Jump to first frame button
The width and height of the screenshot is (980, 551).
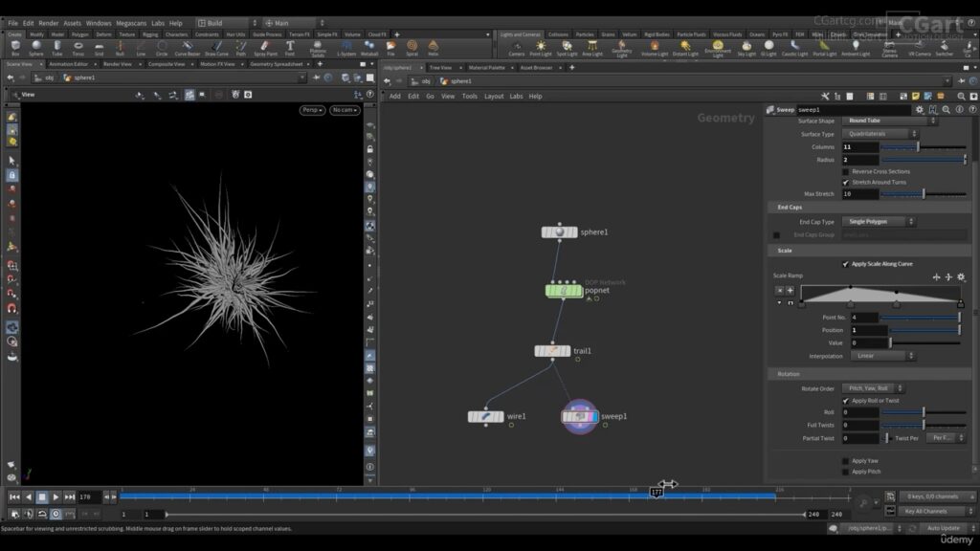pos(13,497)
